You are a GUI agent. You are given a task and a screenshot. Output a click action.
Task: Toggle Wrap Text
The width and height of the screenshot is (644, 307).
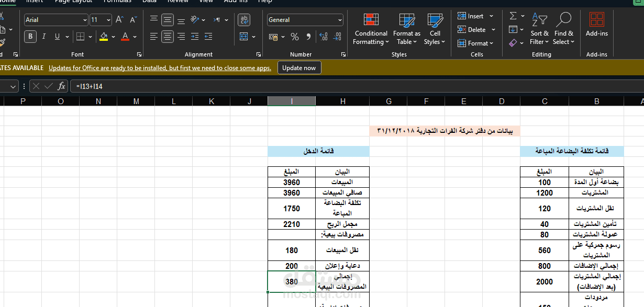244,20
